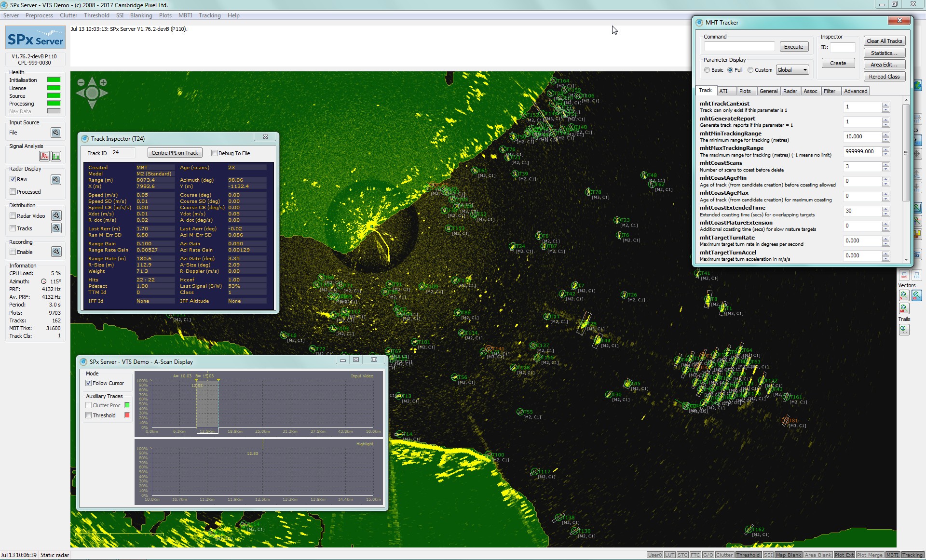926x560 pixels.
Task: Click the red Threshold trace color swatch
Action: point(127,415)
